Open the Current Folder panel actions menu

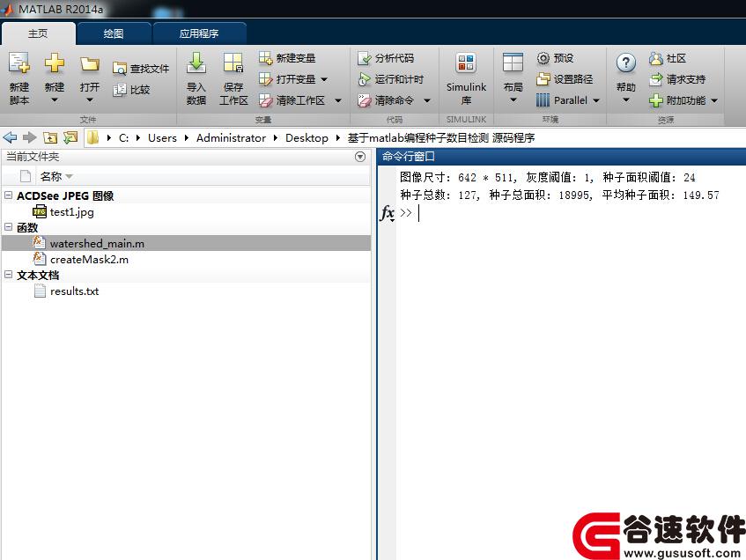tap(360, 157)
